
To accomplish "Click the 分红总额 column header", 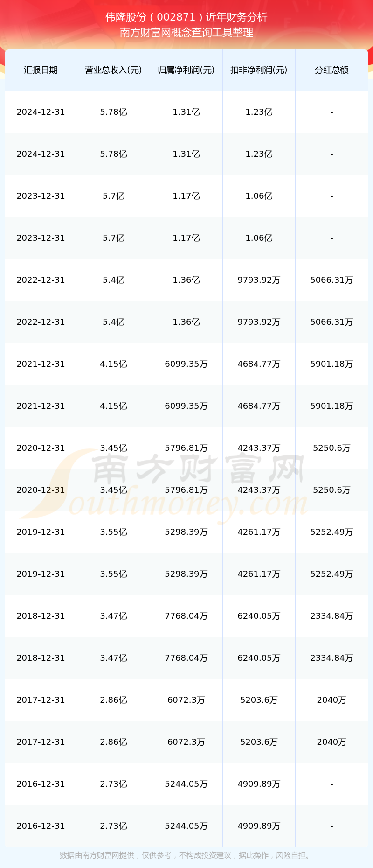I will (x=332, y=70).
